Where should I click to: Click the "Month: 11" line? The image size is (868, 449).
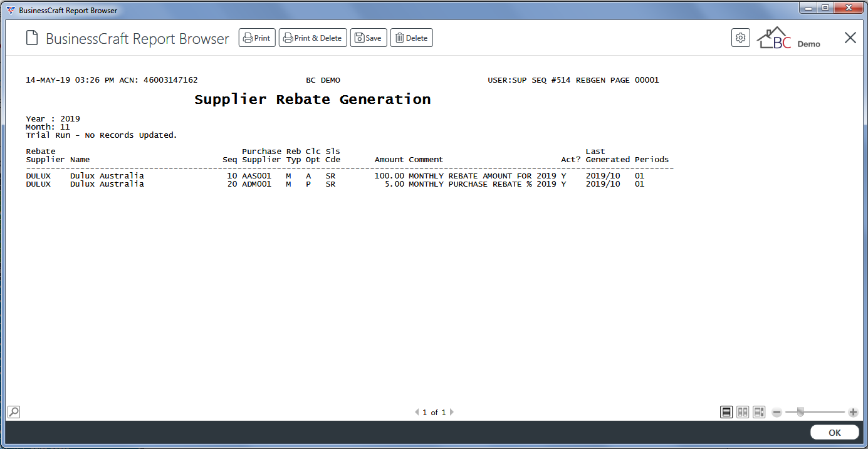[48, 127]
